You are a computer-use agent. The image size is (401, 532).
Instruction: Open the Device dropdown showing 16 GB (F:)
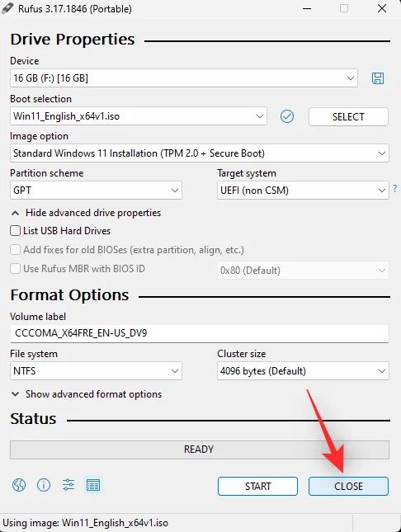click(184, 78)
